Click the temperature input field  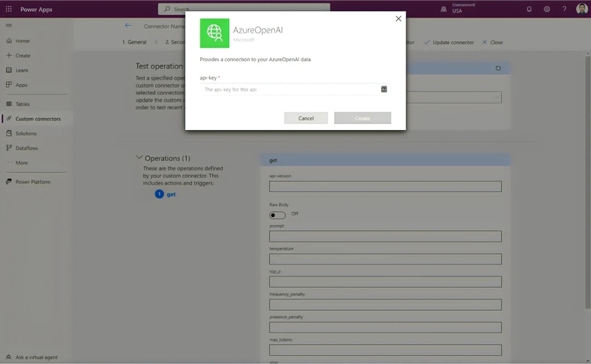pyautogui.click(x=385, y=259)
